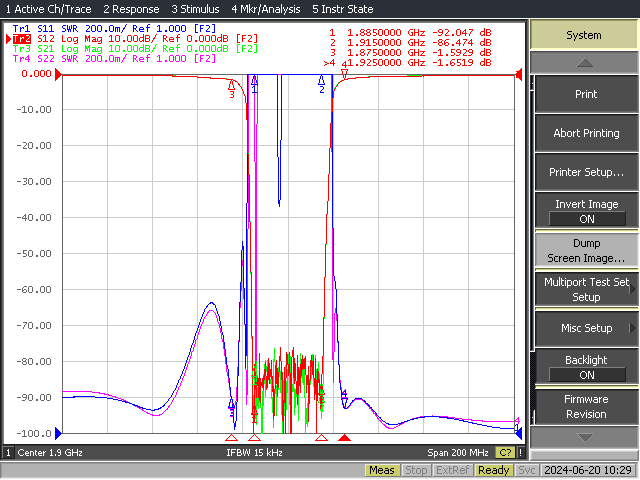Click the IFBW 15 kHz label
Image resolution: width=640 pixels, height=480 pixels.
[254, 452]
